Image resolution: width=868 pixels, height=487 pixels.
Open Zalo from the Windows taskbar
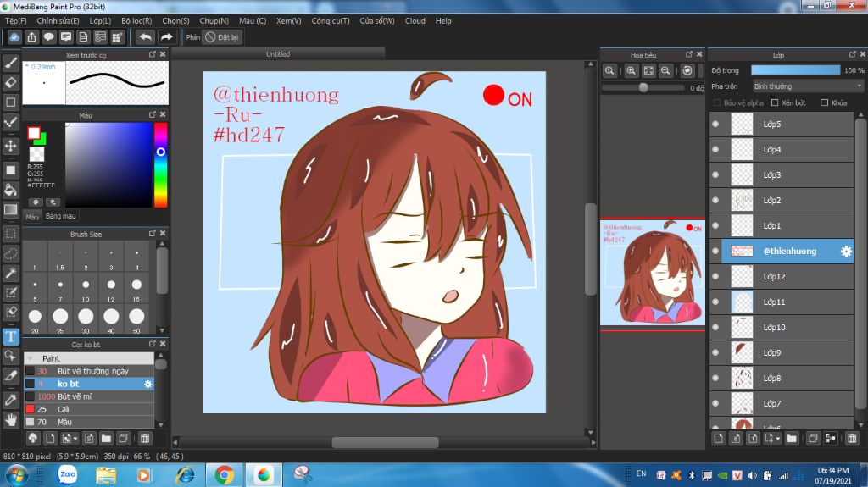coord(68,475)
